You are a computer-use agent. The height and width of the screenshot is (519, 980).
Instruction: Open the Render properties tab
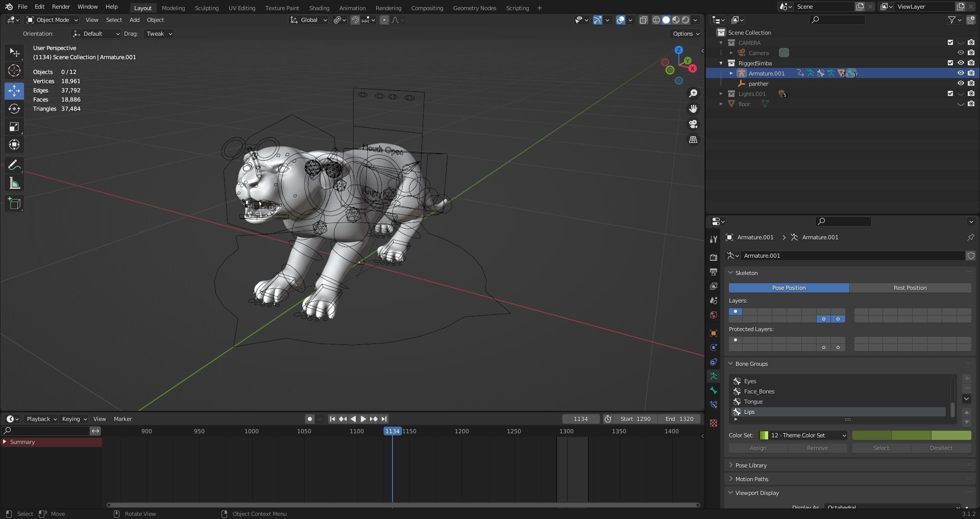(x=714, y=257)
